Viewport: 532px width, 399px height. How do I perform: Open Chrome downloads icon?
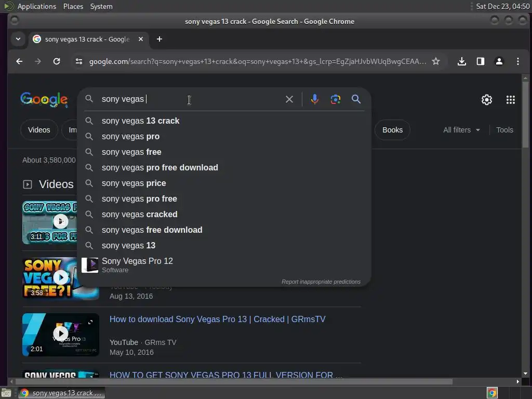[x=461, y=61]
